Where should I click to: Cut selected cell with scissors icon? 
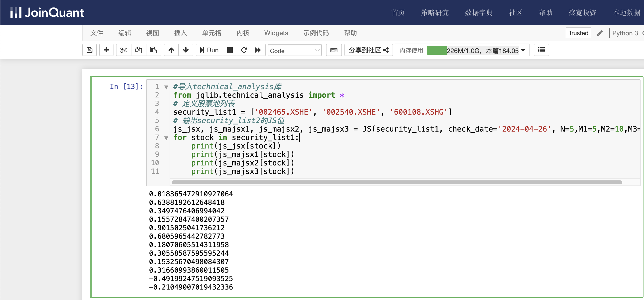[123, 50]
